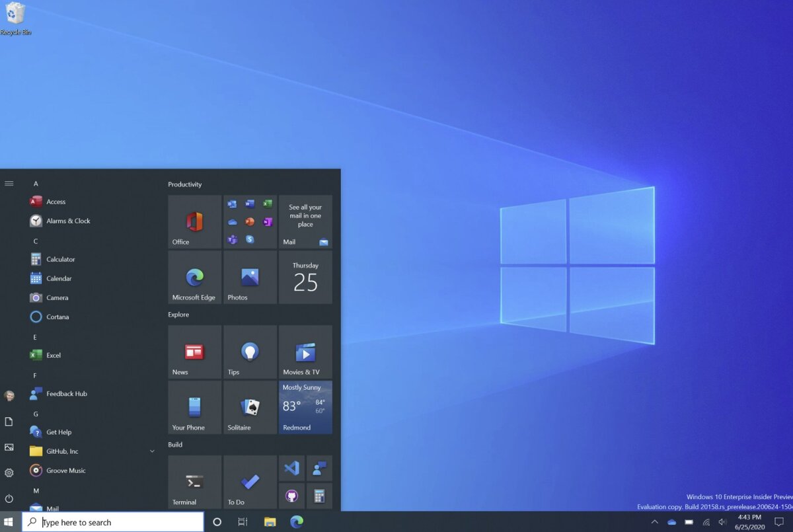The height and width of the screenshot is (532, 793).
Task: Launch Edge from the taskbar
Action: [x=297, y=522]
